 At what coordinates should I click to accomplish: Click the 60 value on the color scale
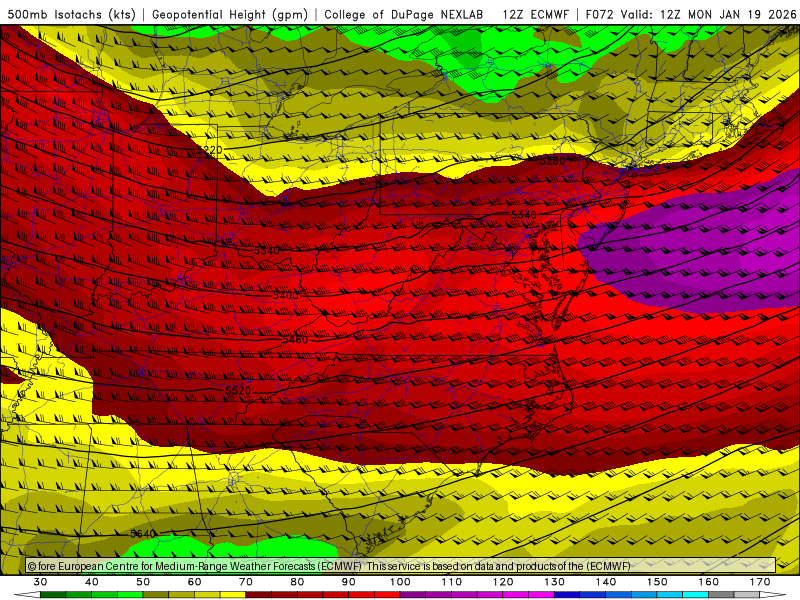click(194, 582)
